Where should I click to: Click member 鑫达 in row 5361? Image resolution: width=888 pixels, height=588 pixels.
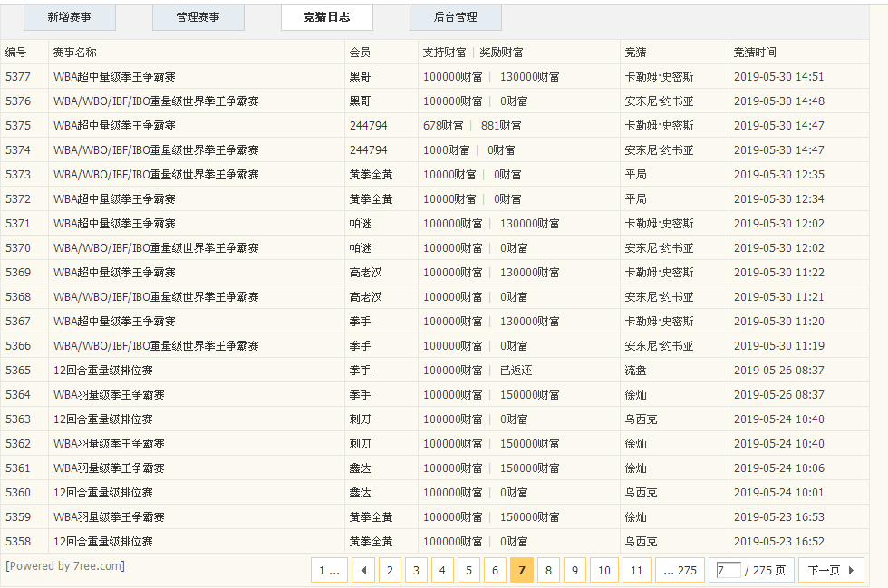pyautogui.click(x=361, y=468)
